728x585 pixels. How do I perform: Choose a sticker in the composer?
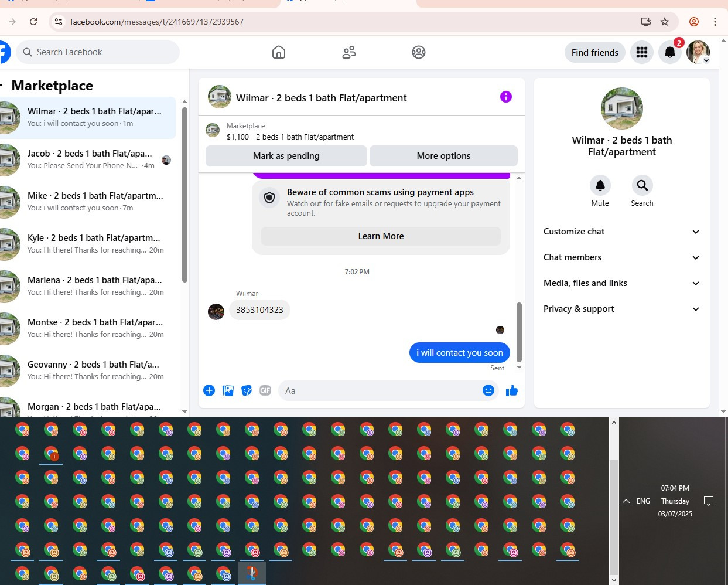point(247,390)
